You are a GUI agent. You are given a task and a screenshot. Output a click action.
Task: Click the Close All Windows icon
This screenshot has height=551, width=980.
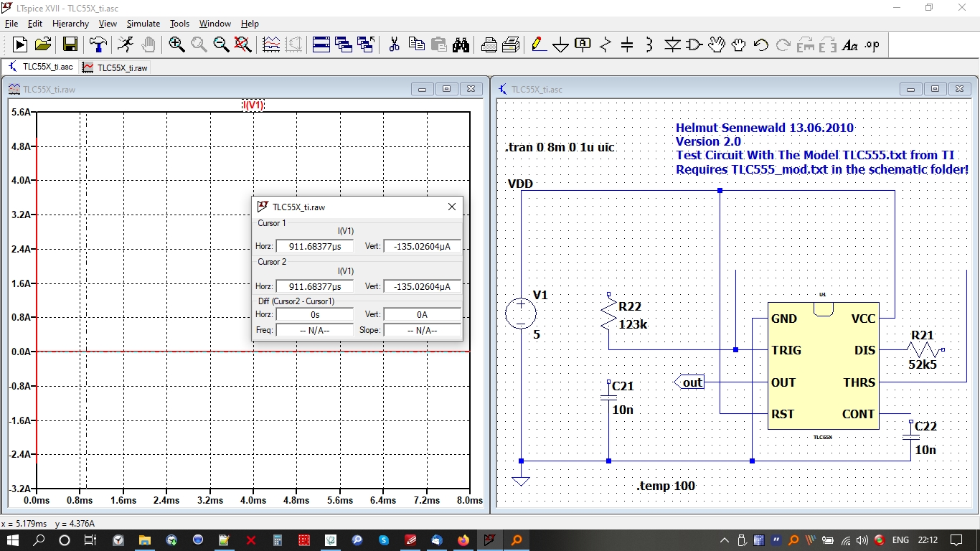(366, 44)
